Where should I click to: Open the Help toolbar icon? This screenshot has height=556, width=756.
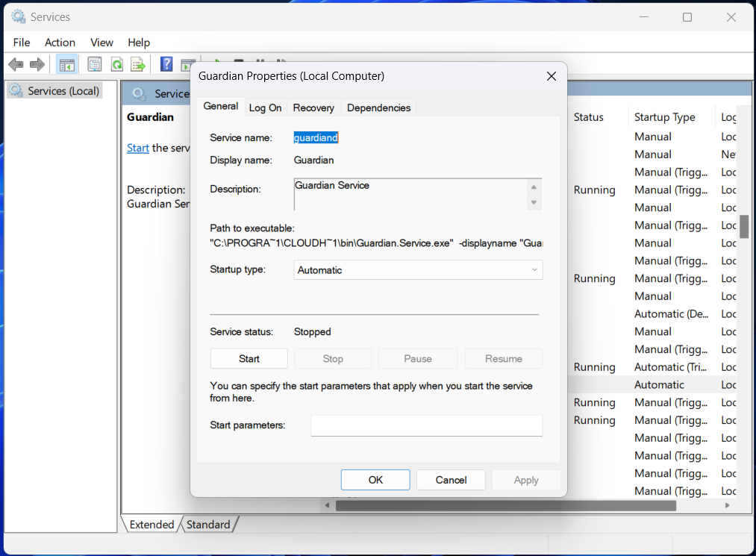166,64
